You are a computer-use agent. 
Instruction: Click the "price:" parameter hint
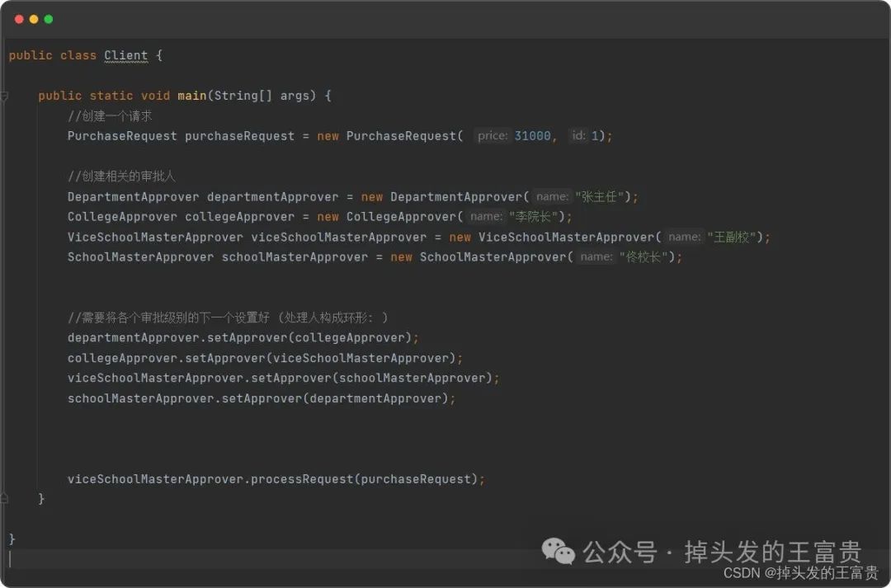coord(492,136)
